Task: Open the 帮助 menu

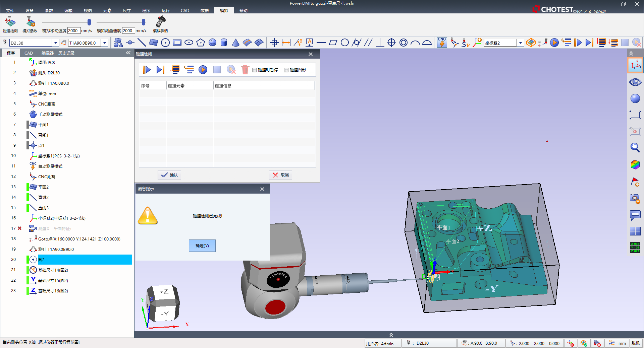Action: tap(244, 11)
